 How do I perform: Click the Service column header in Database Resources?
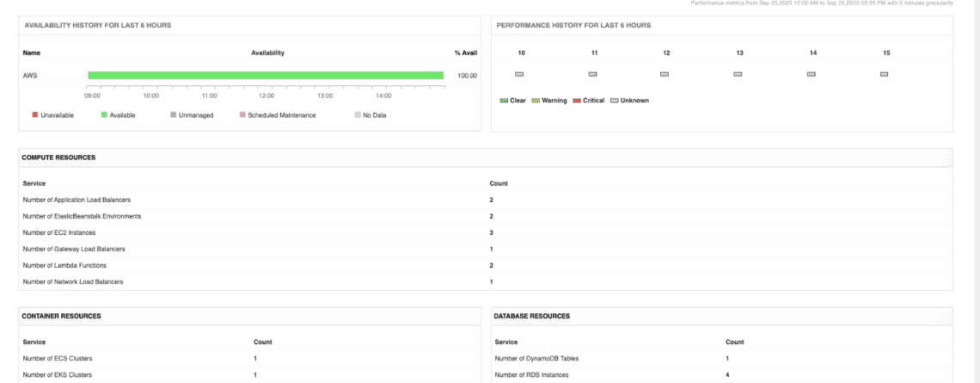tap(506, 343)
